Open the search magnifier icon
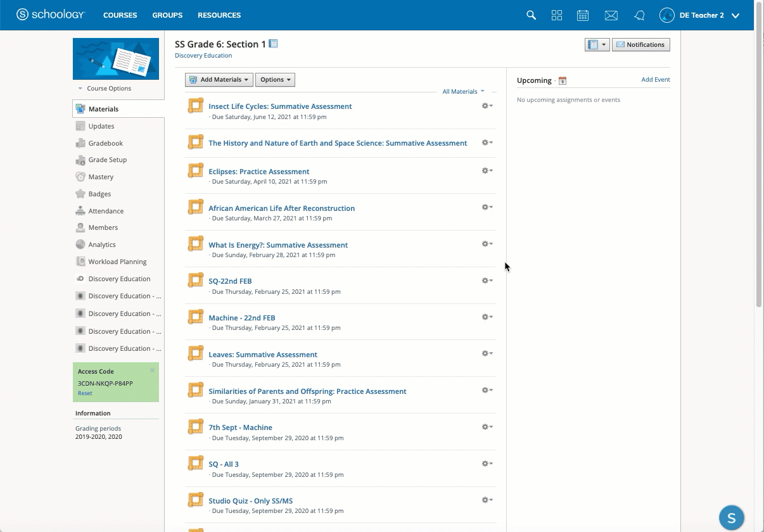This screenshot has height=532, width=764. pyautogui.click(x=531, y=15)
